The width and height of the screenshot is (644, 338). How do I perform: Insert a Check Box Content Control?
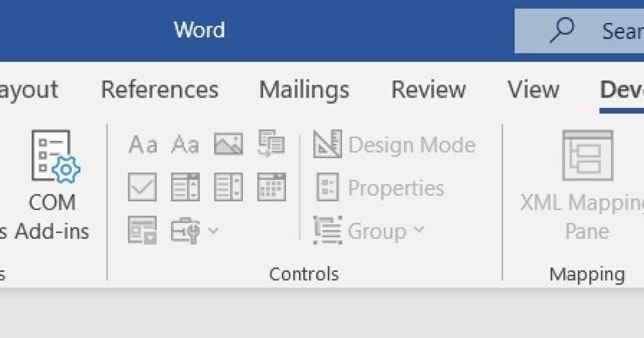(x=142, y=187)
